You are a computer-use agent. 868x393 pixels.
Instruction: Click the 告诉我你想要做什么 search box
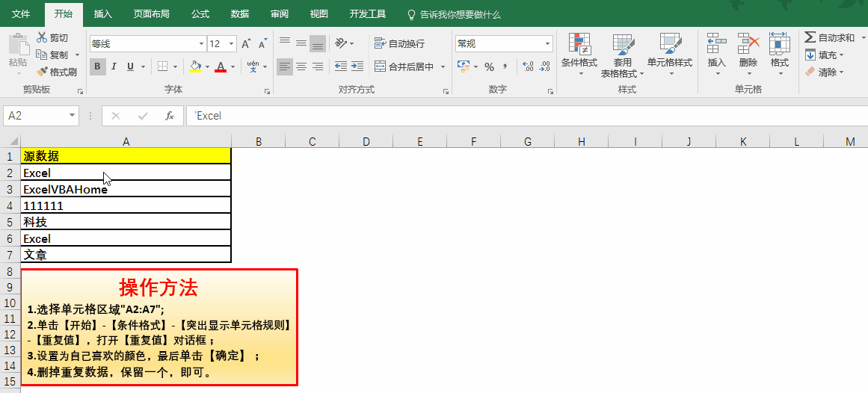pyautogui.click(x=454, y=14)
